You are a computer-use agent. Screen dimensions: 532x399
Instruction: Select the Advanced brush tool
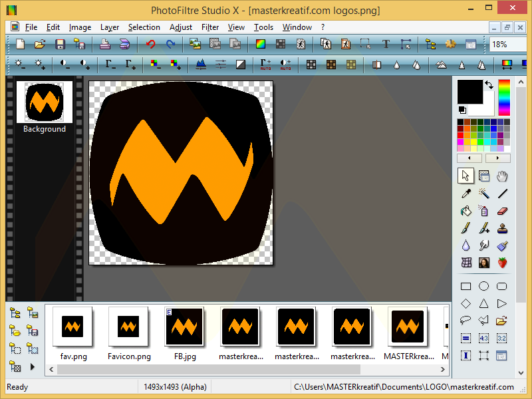tap(484, 228)
